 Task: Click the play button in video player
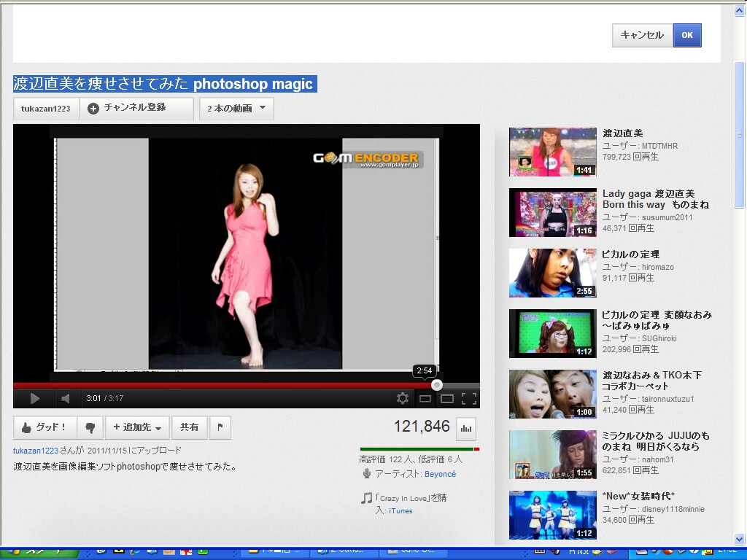34,399
